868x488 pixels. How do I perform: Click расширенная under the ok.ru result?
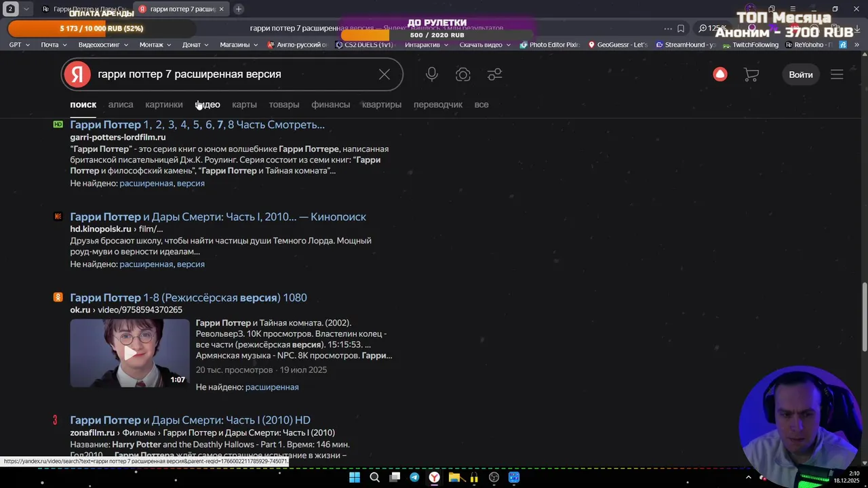pos(272,387)
